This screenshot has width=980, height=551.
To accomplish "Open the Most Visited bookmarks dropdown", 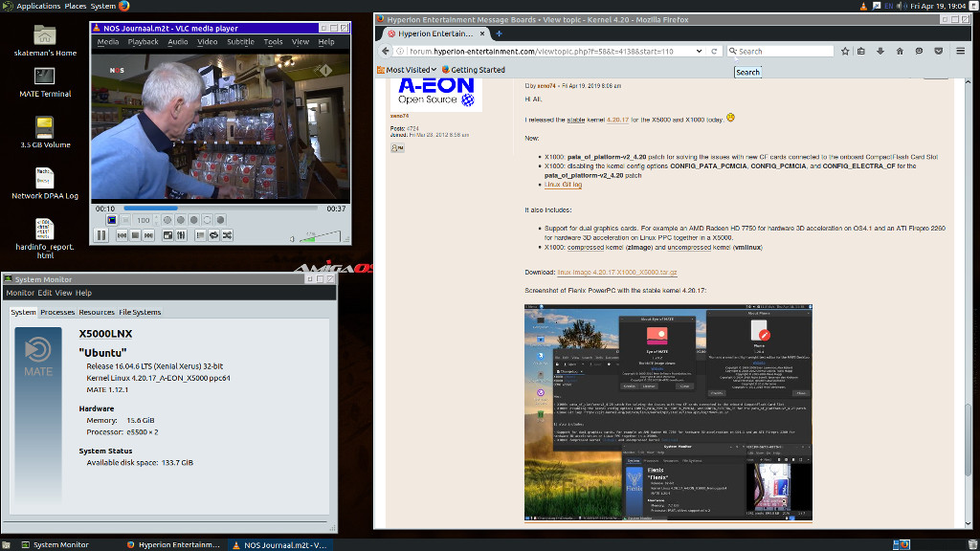I will pos(407,70).
